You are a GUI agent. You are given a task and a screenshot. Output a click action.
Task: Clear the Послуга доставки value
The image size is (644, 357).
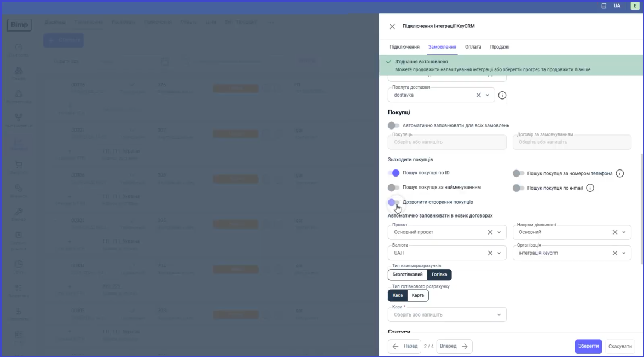tap(478, 95)
